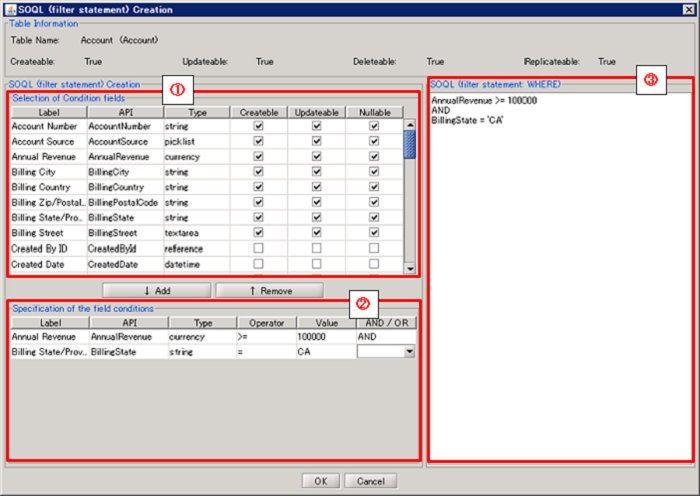This screenshot has height=496, width=700.
Task: Click the Java window icon in title bar
Action: [x=9, y=9]
